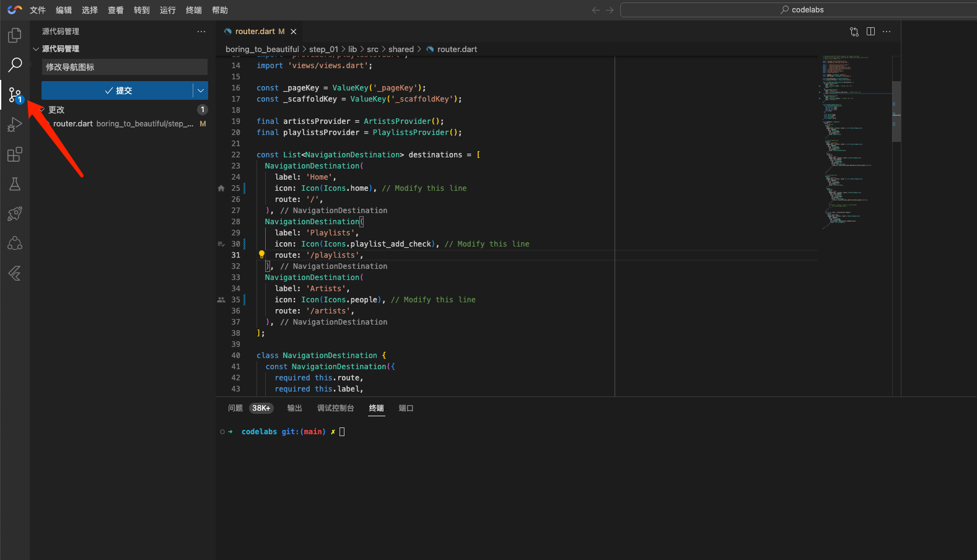Open the 查看 menu

(116, 10)
